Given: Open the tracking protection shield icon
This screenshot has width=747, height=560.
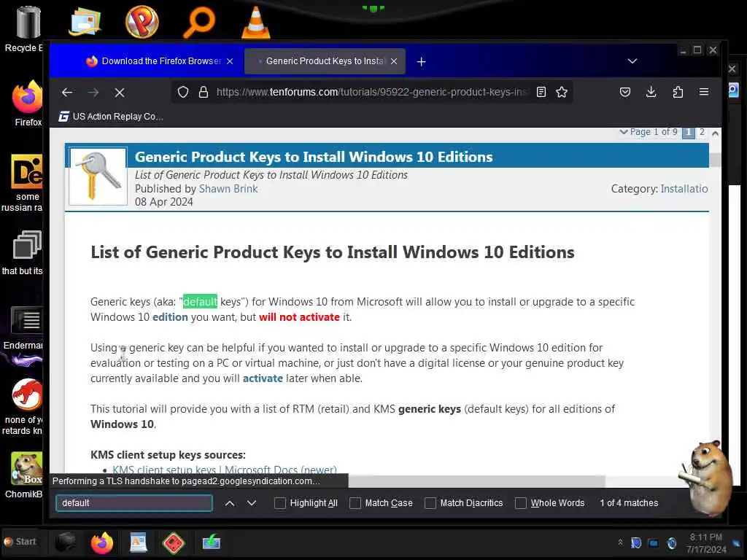Looking at the screenshot, I should 183,92.
